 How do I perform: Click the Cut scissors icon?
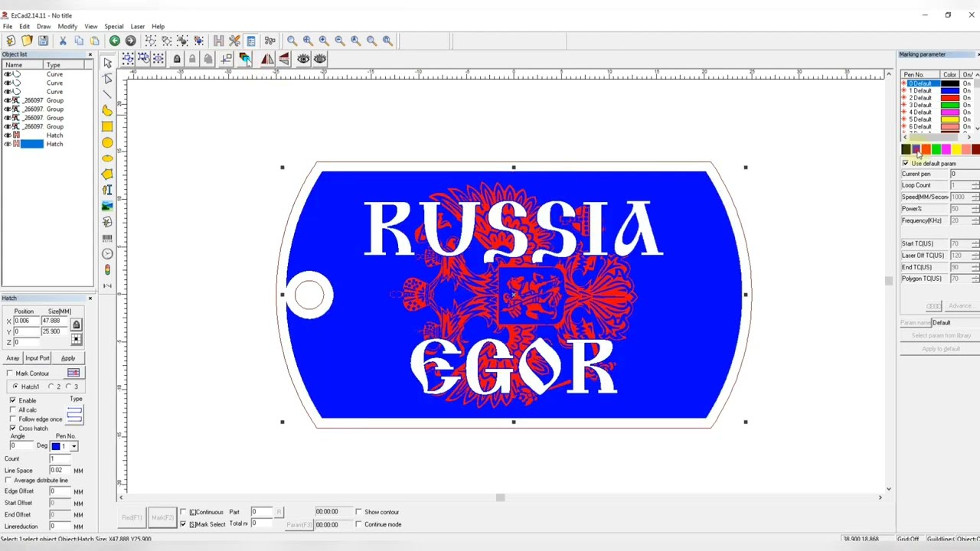point(63,41)
